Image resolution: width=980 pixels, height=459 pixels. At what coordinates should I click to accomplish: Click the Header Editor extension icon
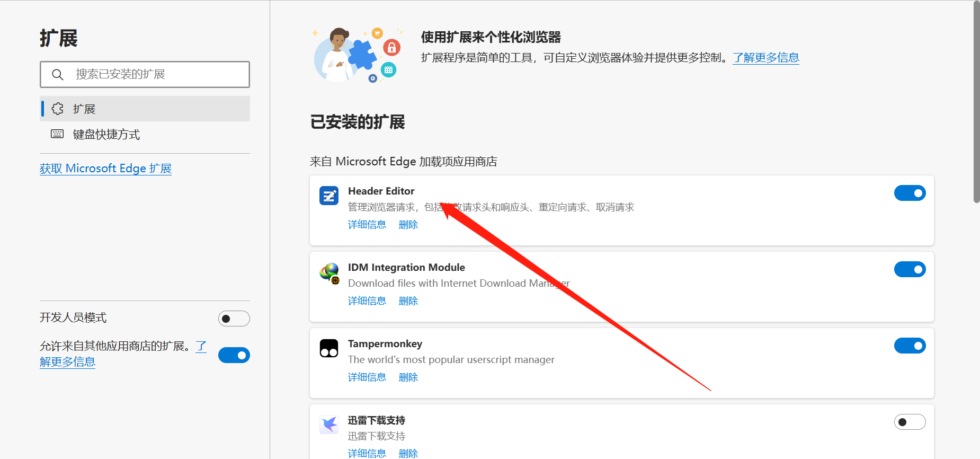point(329,196)
